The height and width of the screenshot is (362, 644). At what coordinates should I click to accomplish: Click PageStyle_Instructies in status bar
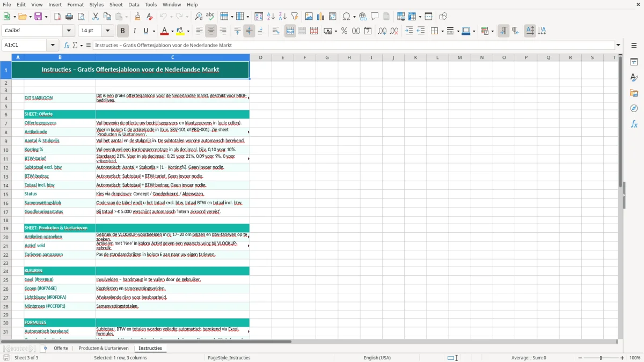point(229,358)
